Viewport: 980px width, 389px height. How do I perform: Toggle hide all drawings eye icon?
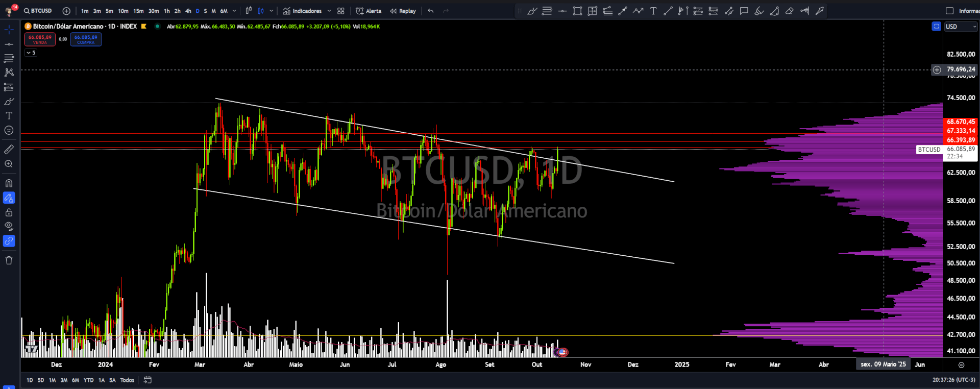pyautogui.click(x=9, y=226)
